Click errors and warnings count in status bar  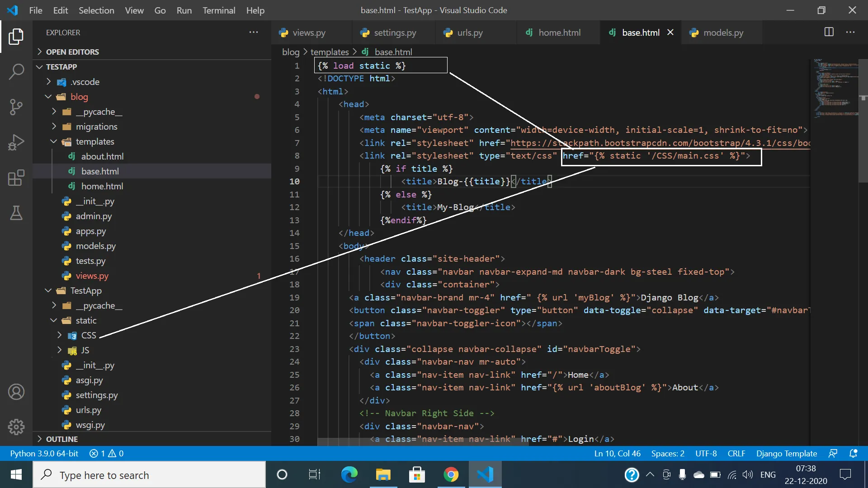pos(107,453)
